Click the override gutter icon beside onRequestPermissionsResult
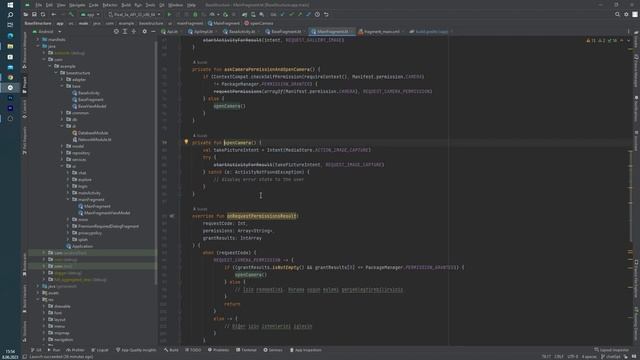The height and width of the screenshot is (360, 640). click(x=172, y=216)
